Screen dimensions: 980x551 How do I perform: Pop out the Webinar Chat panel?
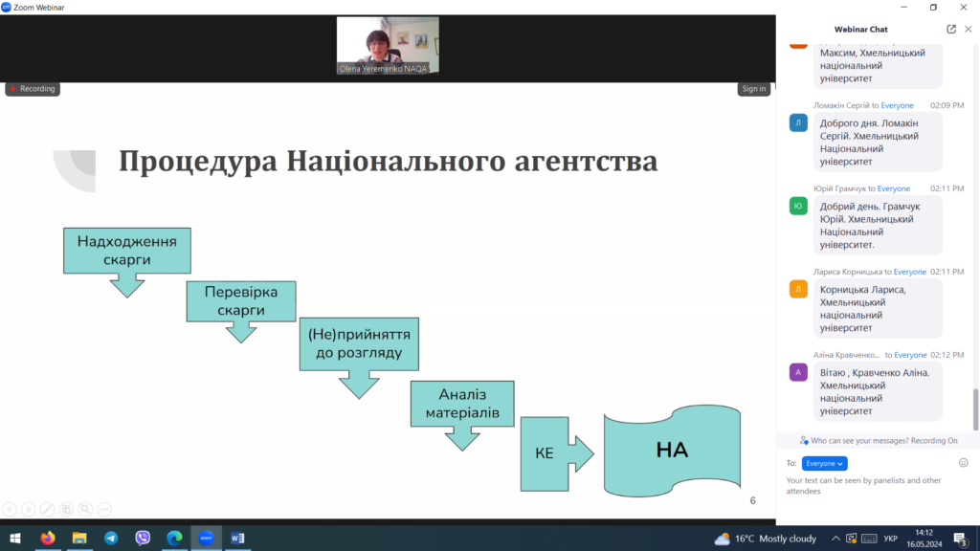(x=951, y=29)
